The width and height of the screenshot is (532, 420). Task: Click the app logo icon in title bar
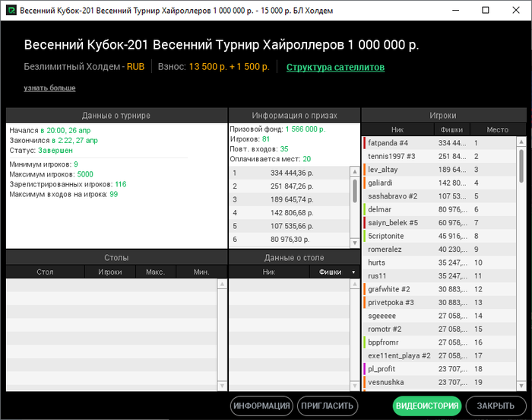pos(11,10)
